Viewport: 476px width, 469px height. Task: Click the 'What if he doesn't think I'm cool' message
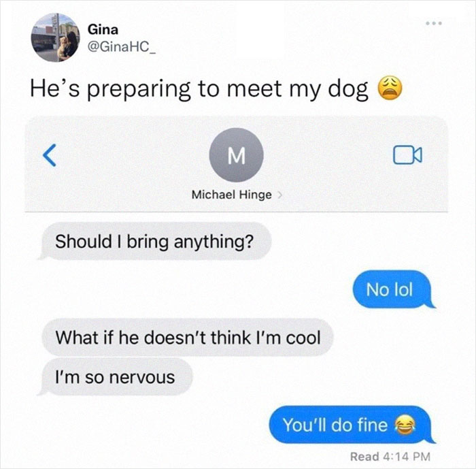click(188, 337)
